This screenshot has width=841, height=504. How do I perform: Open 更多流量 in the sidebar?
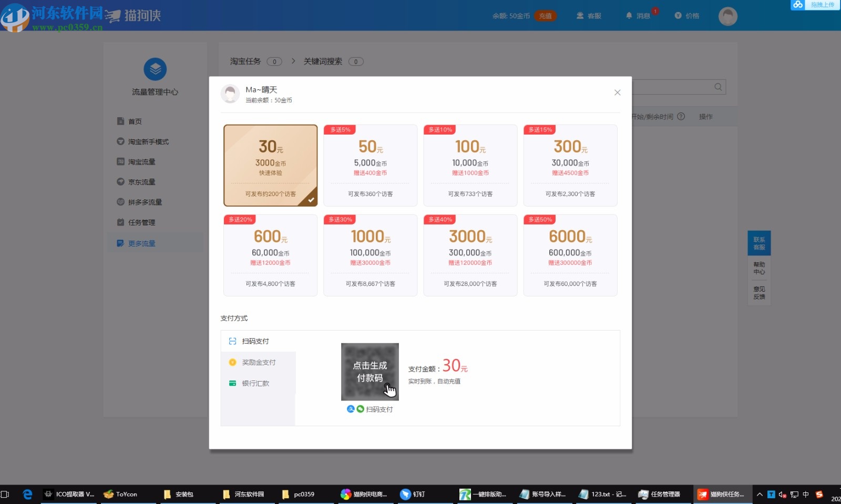[x=155, y=243]
